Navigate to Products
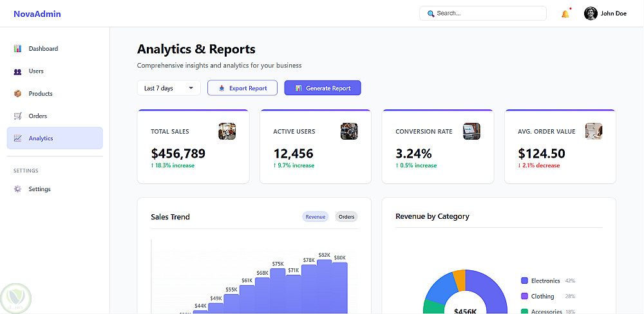Viewport: 644px width, 314px height. coord(55,93)
